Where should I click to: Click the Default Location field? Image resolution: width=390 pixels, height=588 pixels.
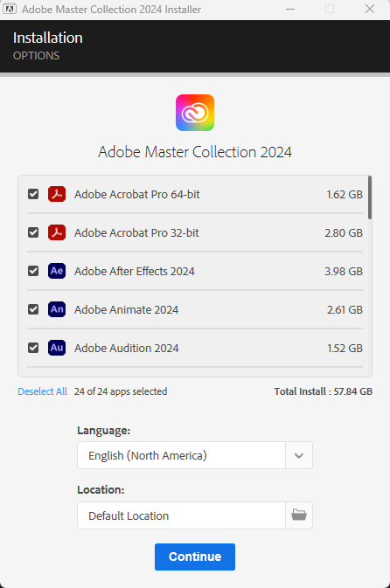[181, 515]
